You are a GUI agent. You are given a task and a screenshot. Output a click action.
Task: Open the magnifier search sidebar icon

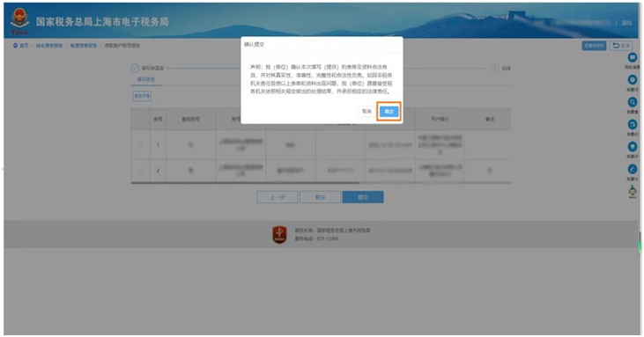click(x=633, y=102)
